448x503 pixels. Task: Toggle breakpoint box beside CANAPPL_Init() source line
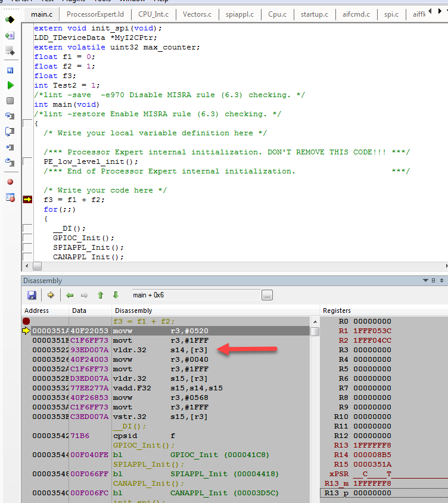pos(27,257)
